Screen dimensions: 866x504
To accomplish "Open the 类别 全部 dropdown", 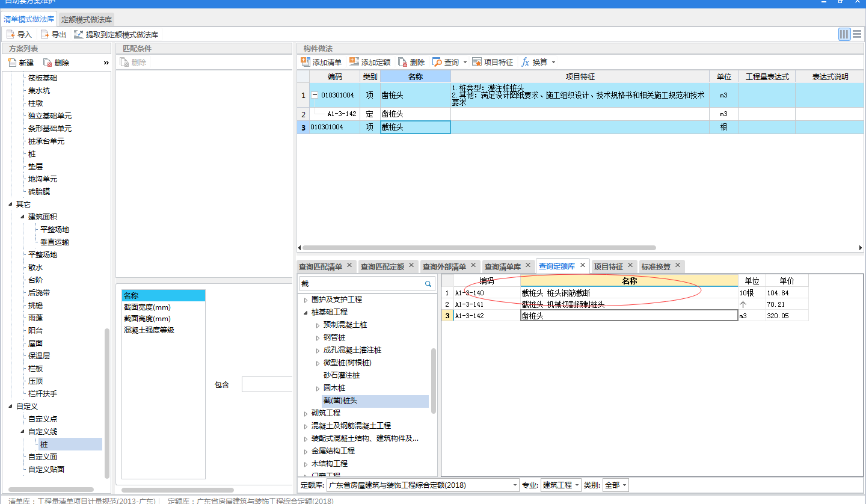I will pos(625,485).
